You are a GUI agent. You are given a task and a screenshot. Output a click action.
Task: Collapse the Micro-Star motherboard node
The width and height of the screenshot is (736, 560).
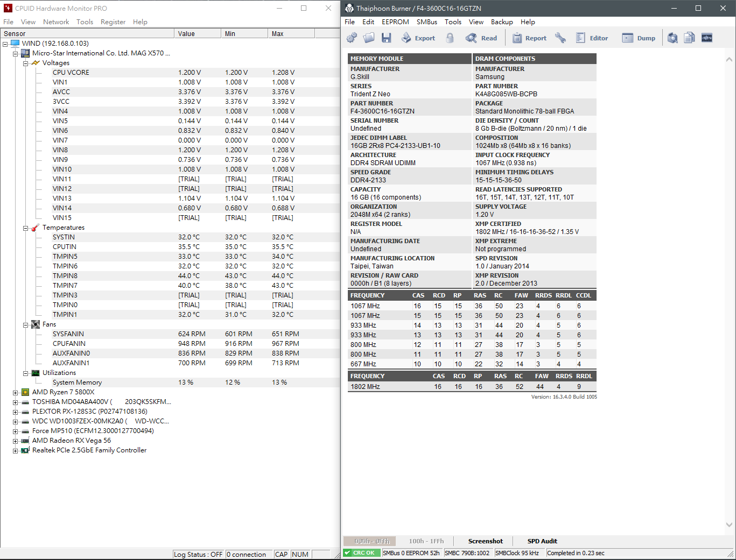15,54
